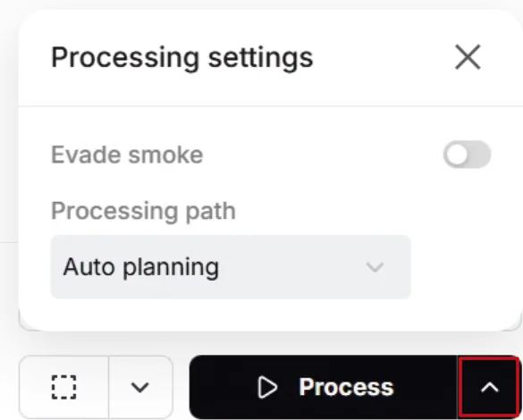
Task: Click the red-outlined arrow next to Process
Action: (x=489, y=387)
